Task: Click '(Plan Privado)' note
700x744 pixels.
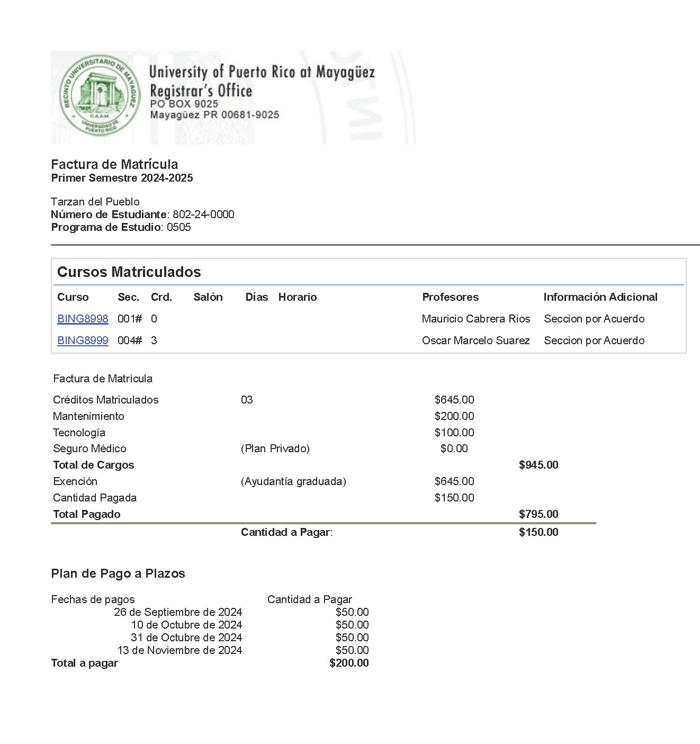Action: pos(275,449)
